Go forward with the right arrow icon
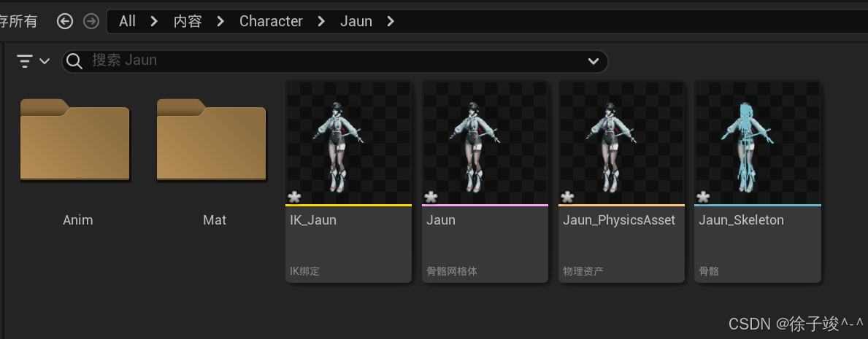The image size is (868, 339). click(91, 22)
